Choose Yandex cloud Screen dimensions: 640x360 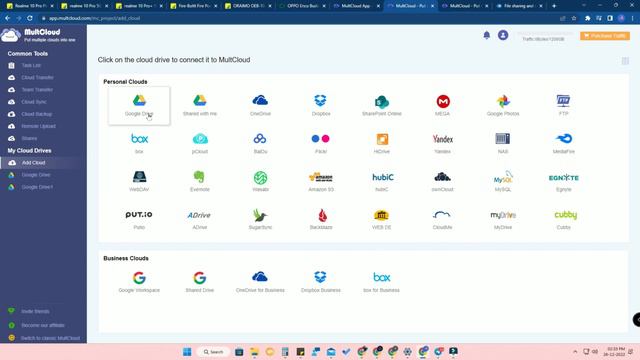pos(442,143)
